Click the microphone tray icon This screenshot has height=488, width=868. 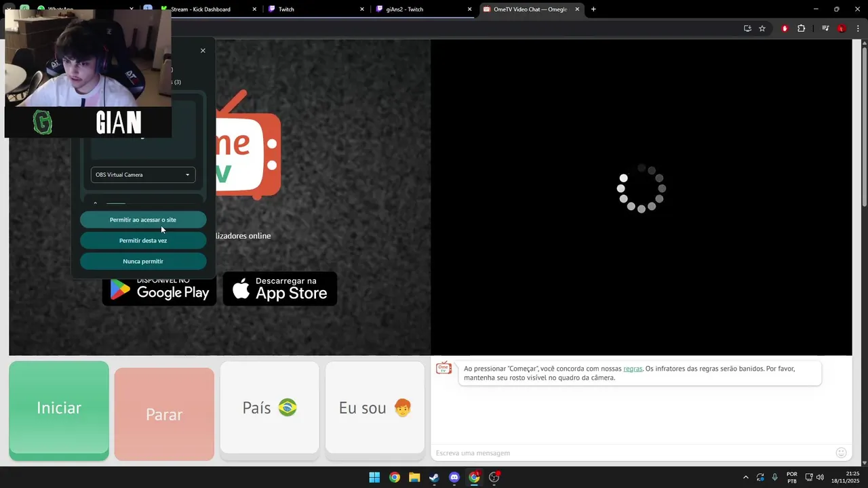pyautogui.click(x=774, y=477)
